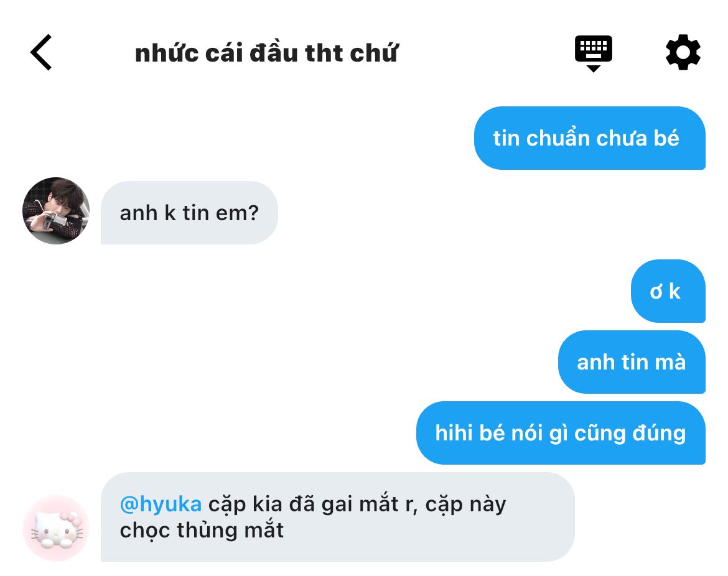Select the '@hyuka' mention link
Viewport: 728px width, 576px height.
click(x=161, y=504)
